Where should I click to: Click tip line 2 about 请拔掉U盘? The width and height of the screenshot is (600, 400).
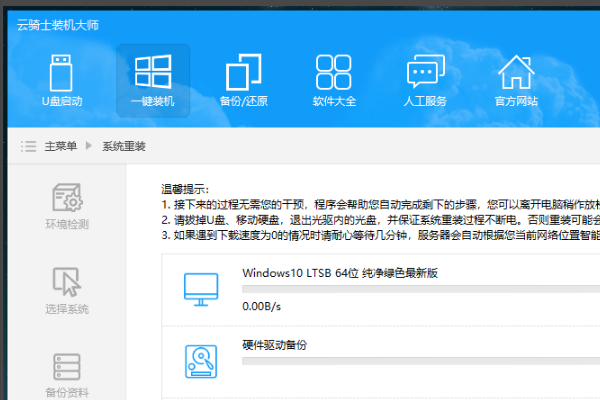pos(381,220)
